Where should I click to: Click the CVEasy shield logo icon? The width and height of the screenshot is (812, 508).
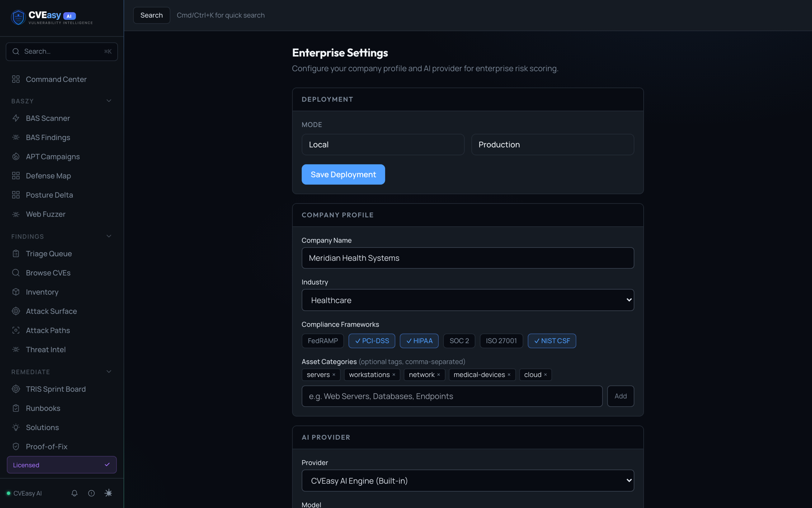[x=18, y=18]
